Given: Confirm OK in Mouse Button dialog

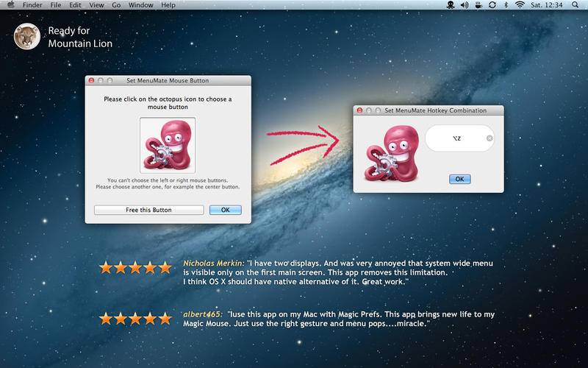Looking at the screenshot, I should coord(226,210).
